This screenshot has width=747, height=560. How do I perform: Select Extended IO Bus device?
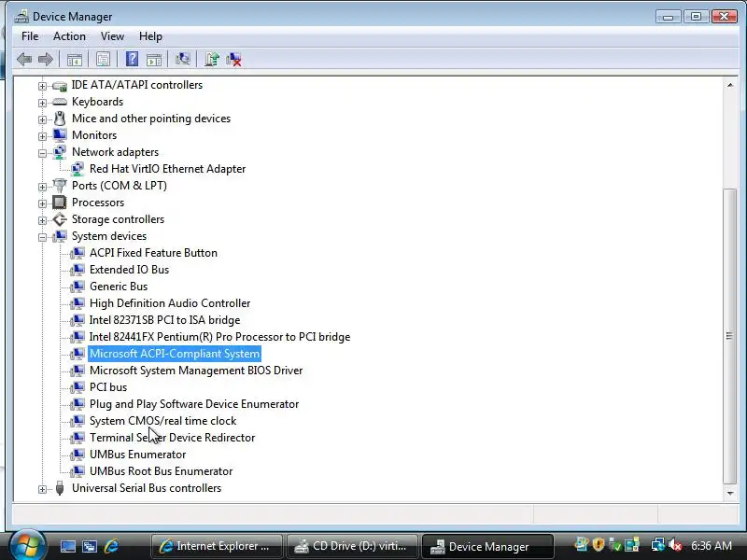click(x=129, y=270)
